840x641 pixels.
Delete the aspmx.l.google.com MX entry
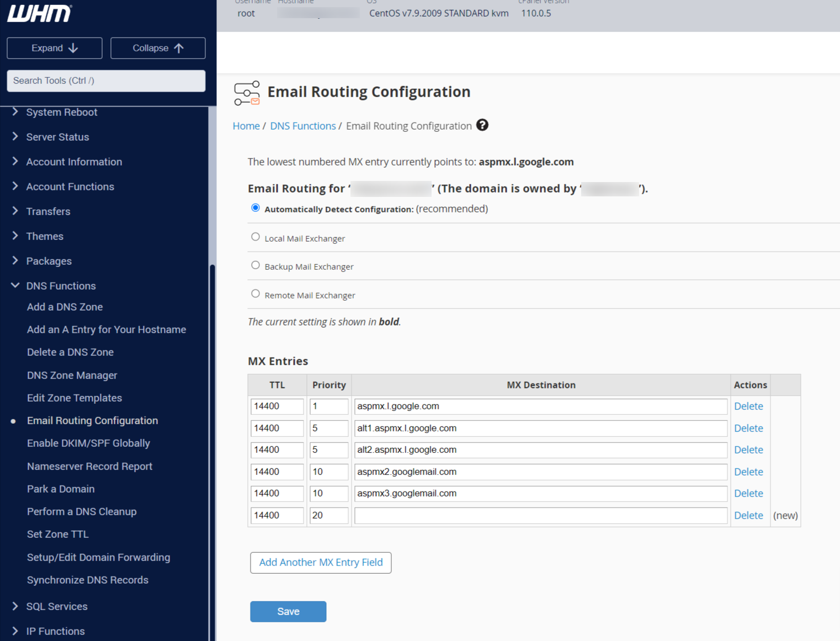[748, 406]
